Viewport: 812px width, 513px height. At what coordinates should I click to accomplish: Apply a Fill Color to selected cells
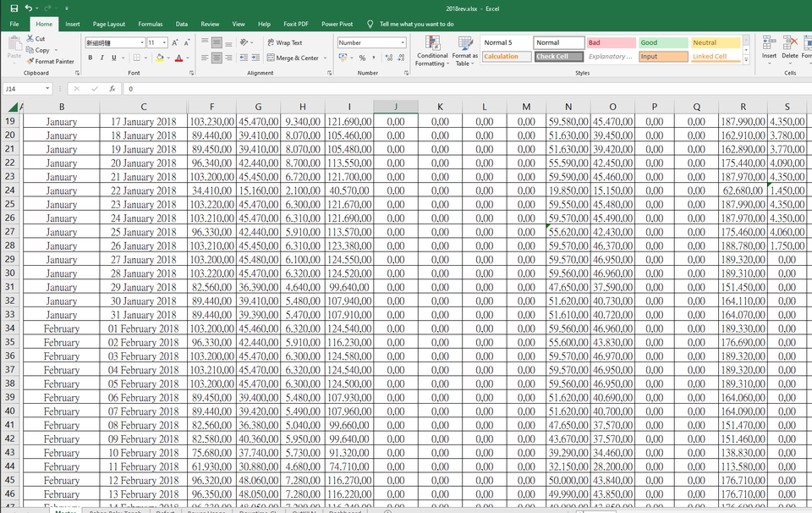pyautogui.click(x=159, y=58)
